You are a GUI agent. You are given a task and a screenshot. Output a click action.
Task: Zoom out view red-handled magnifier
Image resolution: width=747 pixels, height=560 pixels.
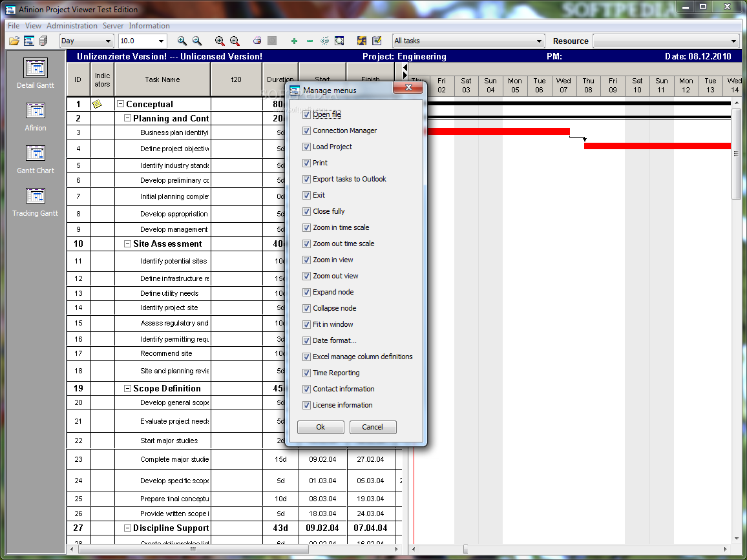[x=235, y=41]
